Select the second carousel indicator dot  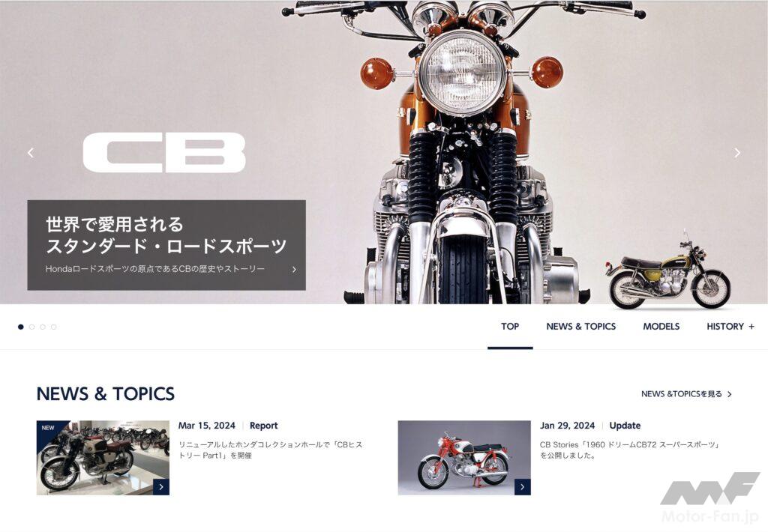[x=31, y=327]
